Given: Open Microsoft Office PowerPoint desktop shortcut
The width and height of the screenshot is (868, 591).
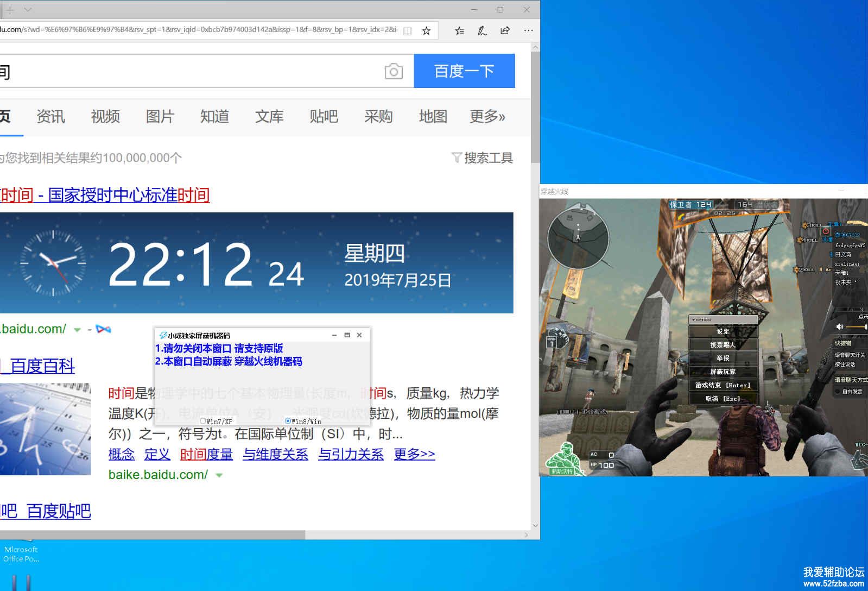Looking at the screenshot, I should 21,550.
